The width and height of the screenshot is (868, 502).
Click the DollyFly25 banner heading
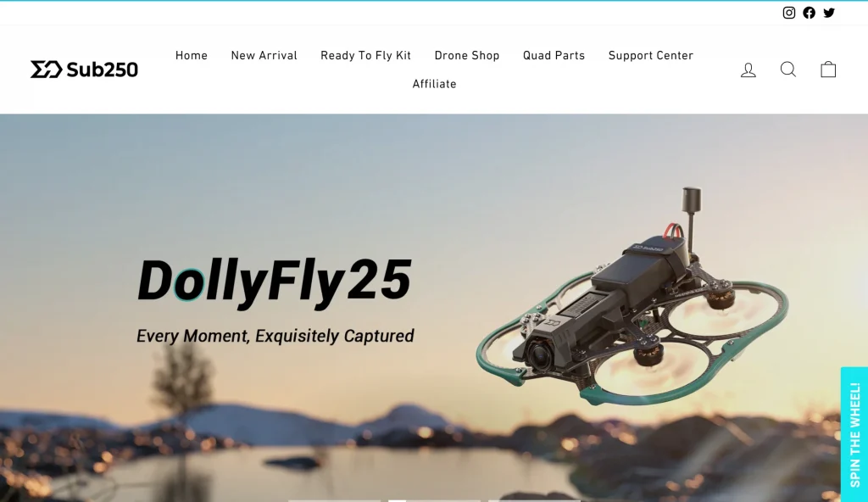[275, 281]
